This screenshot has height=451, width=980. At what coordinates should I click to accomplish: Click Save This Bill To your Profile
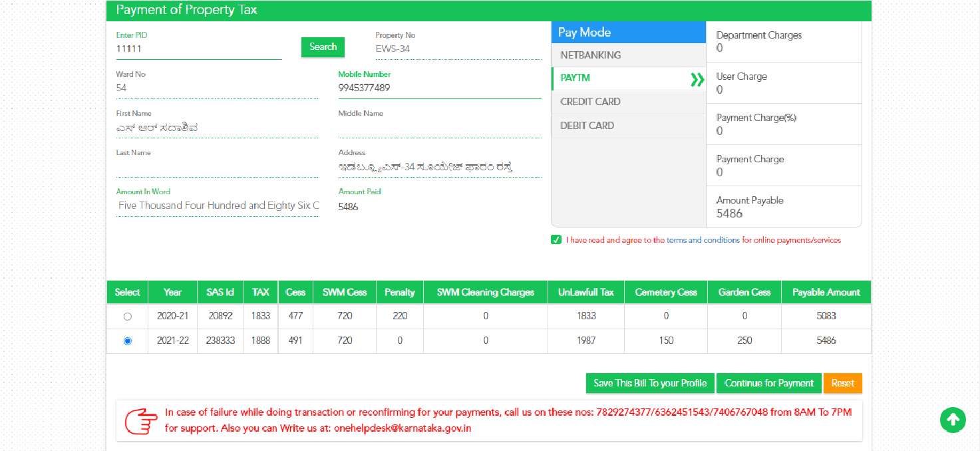pyautogui.click(x=650, y=383)
